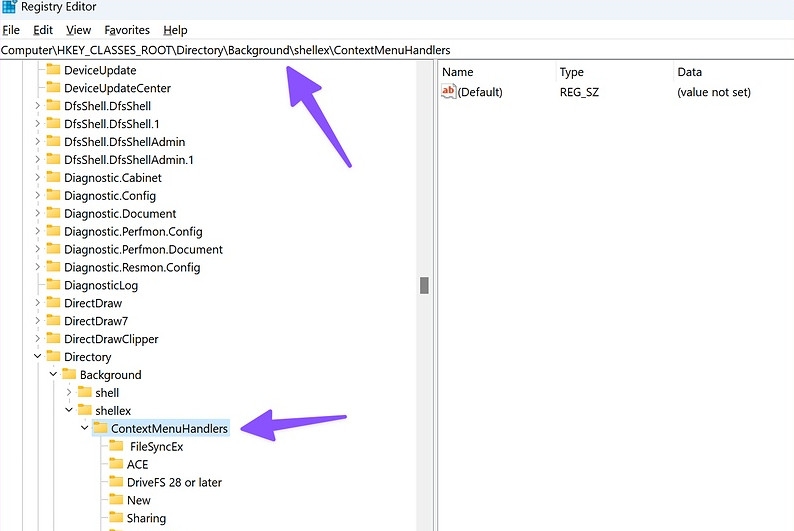Select the DeviceUpdate folder icon
The image size is (794, 531).
[x=53, y=69]
